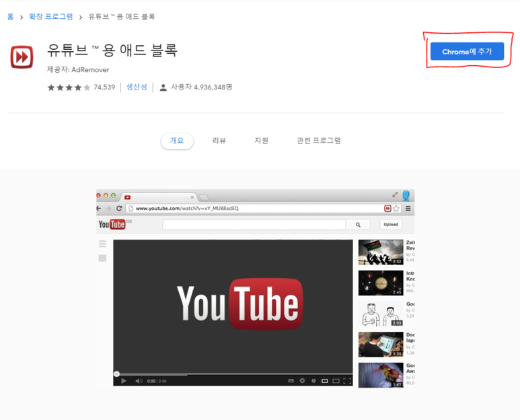Click the blue profile avatar icon

pyautogui.click(x=406, y=196)
